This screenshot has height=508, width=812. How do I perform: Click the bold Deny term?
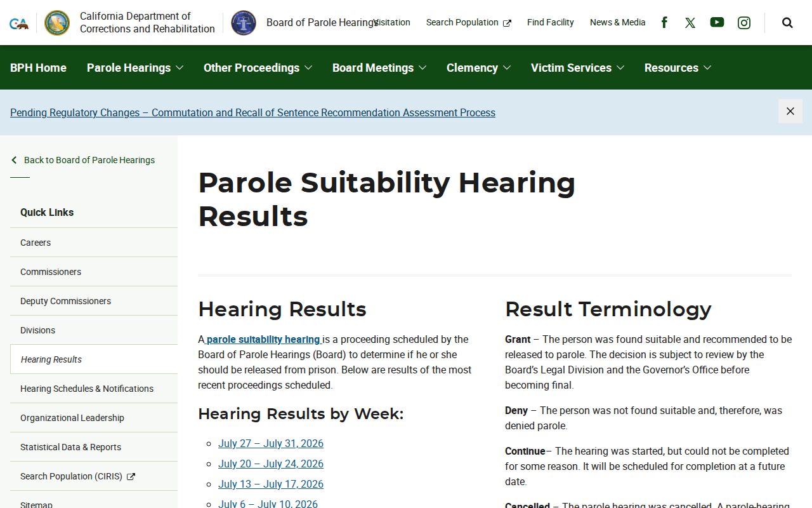point(516,410)
